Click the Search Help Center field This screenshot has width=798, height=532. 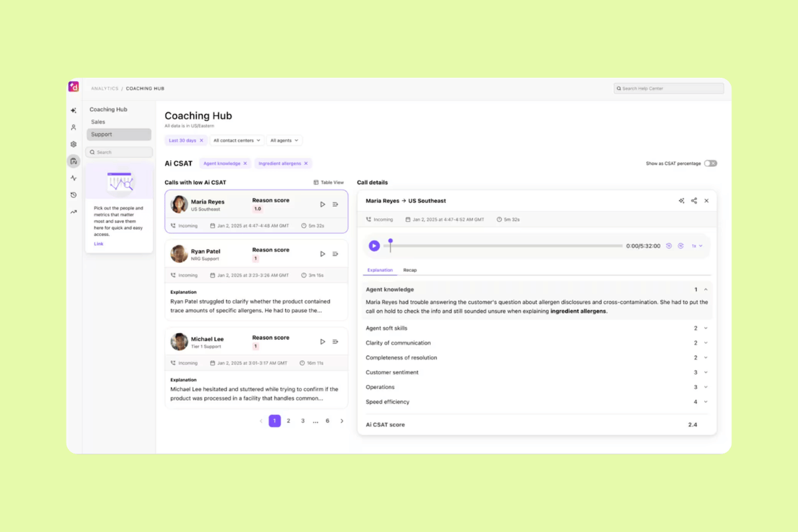[669, 88]
